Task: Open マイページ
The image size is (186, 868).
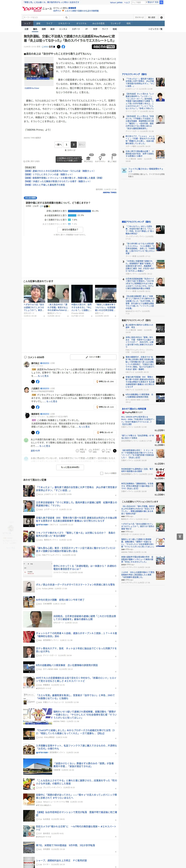Action: 139,18
